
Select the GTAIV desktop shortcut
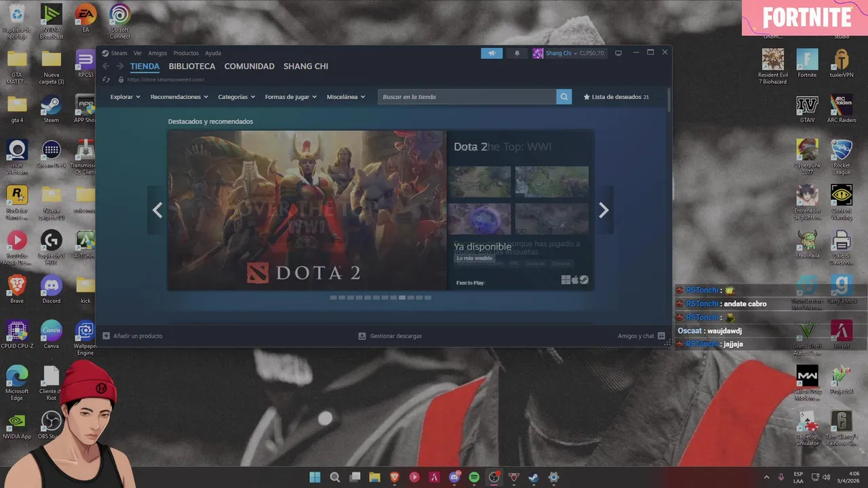tap(807, 109)
